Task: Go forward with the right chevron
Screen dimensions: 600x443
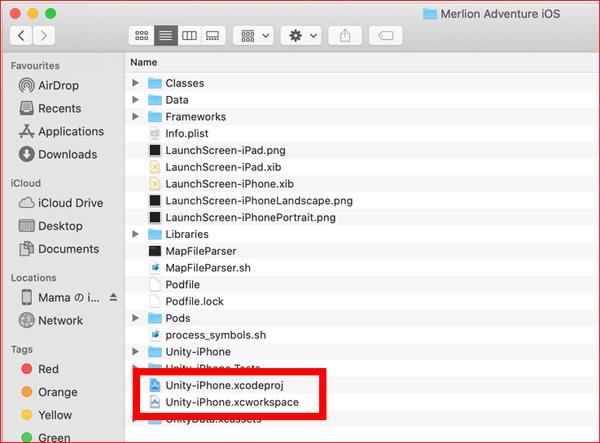Action: 44,36
